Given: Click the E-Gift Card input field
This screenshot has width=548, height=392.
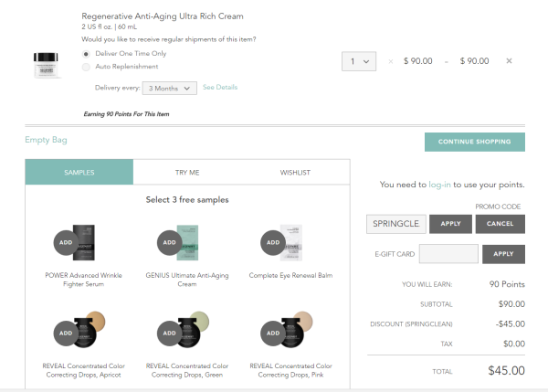Looking at the screenshot, I should [448, 254].
